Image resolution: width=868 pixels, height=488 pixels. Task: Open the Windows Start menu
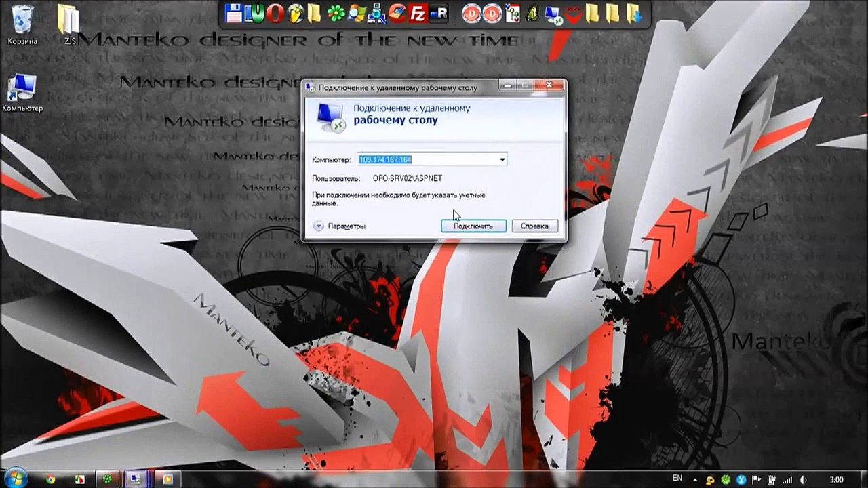click(x=16, y=479)
